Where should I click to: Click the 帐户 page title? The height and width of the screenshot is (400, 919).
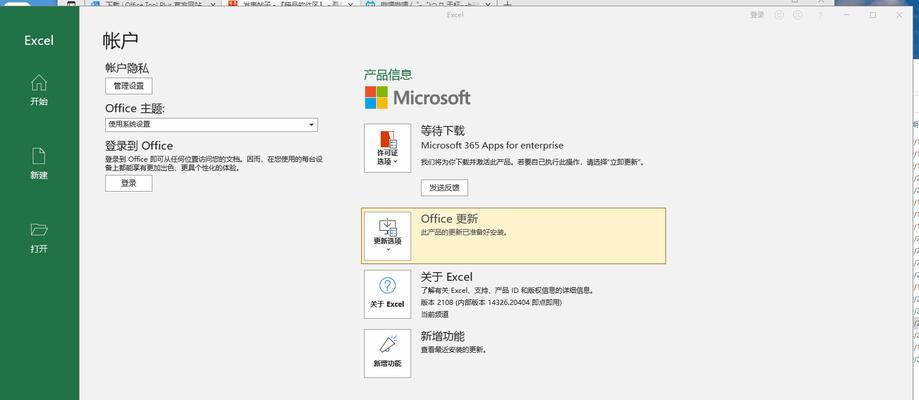click(120, 40)
